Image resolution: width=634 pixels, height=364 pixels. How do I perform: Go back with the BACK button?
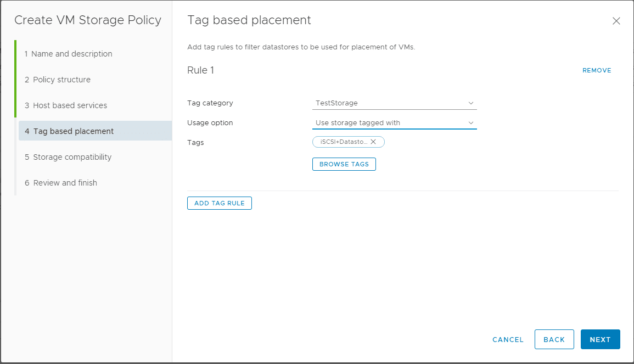click(x=554, y=340)
